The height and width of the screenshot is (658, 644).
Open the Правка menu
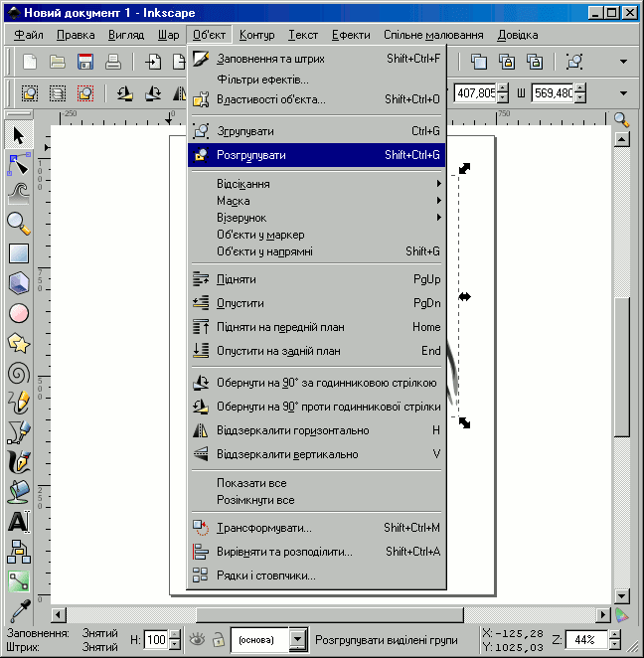click(76, 35)
